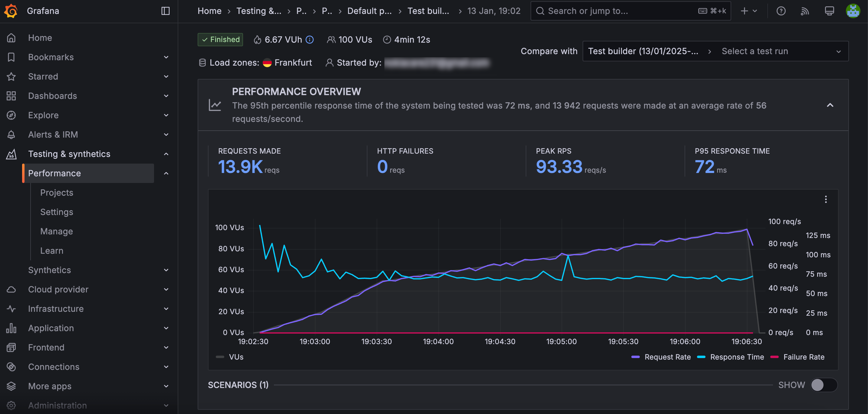This screenshot has width=868, height=414.
Task: Click the Explore compass icon
Action: [x=11, y=115]
